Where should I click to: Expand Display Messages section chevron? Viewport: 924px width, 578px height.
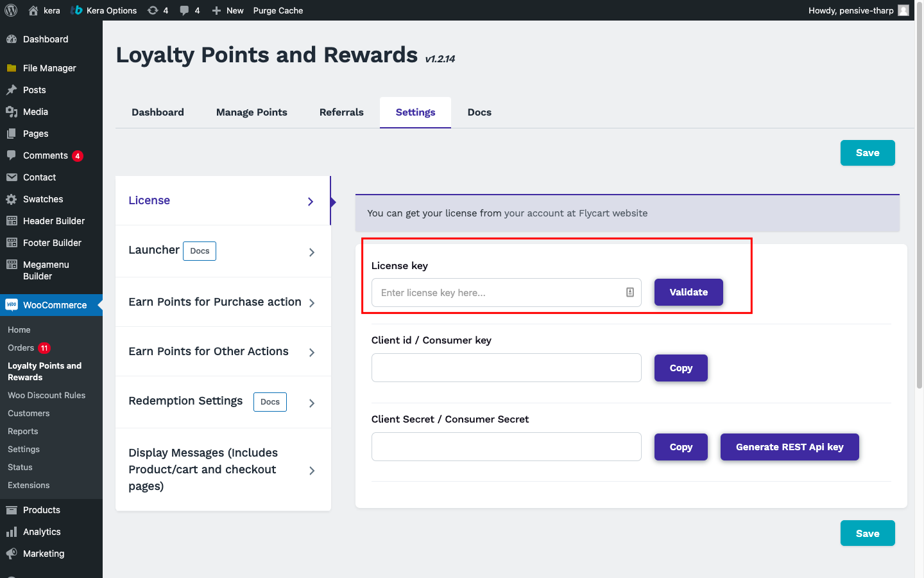(312, 471)
